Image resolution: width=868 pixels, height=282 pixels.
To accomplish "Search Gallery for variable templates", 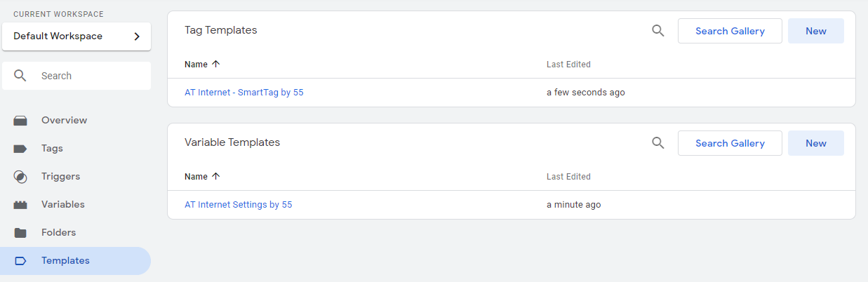I will click(730, 143).
